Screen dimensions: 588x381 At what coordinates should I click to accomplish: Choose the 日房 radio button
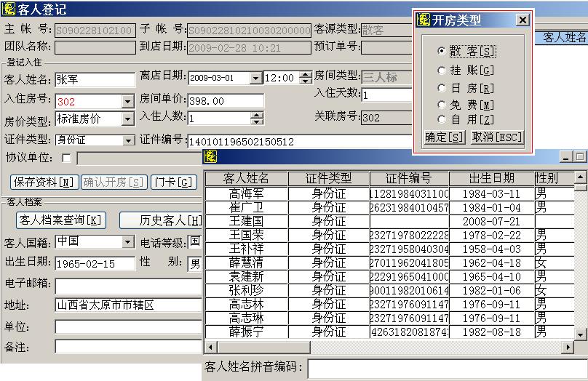[x=442, y=88]
